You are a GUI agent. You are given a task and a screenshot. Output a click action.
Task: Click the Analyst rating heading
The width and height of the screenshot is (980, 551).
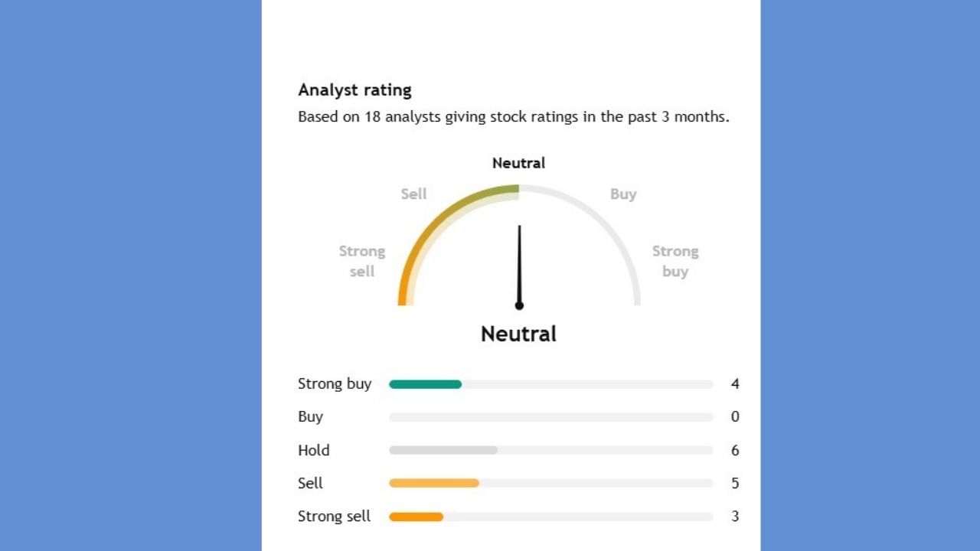[x=354, y=90]
